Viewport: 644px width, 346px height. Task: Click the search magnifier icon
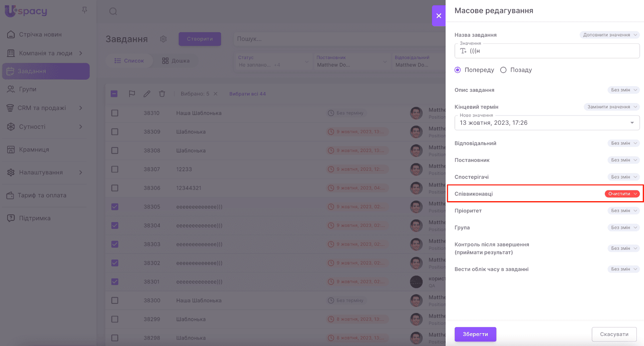coord(113,11)
